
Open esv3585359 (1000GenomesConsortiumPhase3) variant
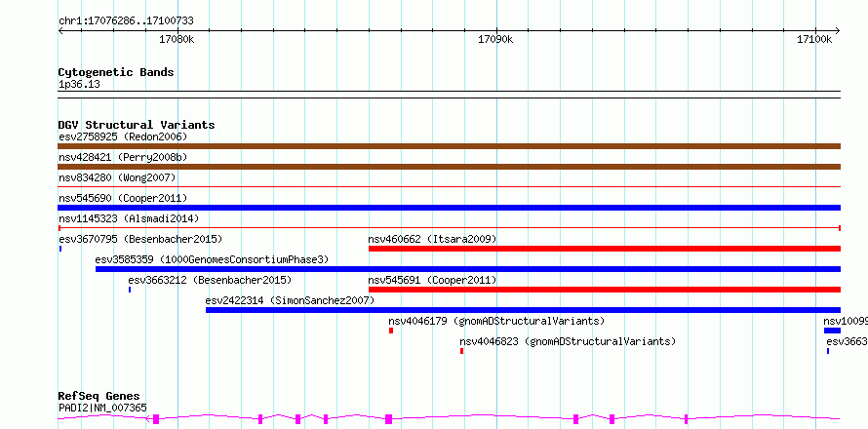point(212,259)
